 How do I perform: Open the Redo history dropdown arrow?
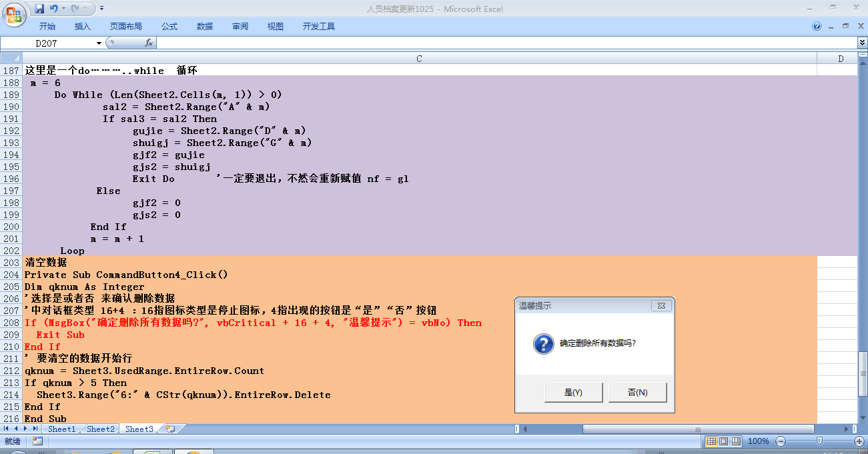pos(85,9)
